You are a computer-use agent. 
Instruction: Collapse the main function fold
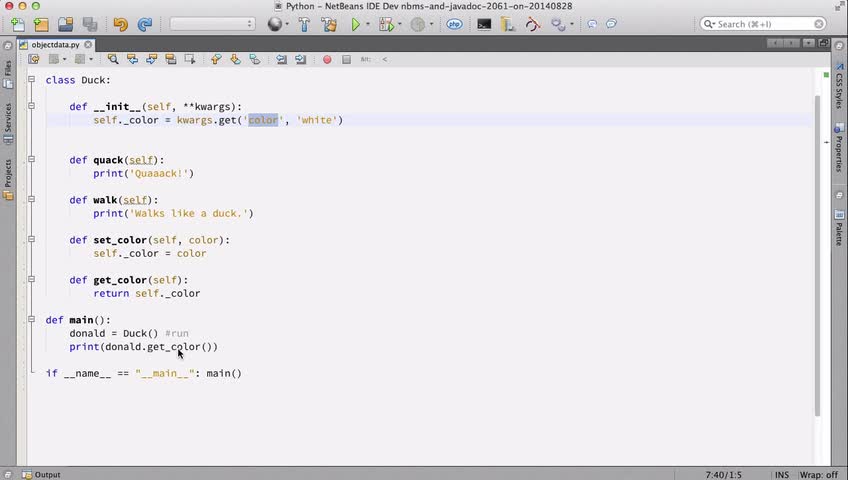(31, 319)
